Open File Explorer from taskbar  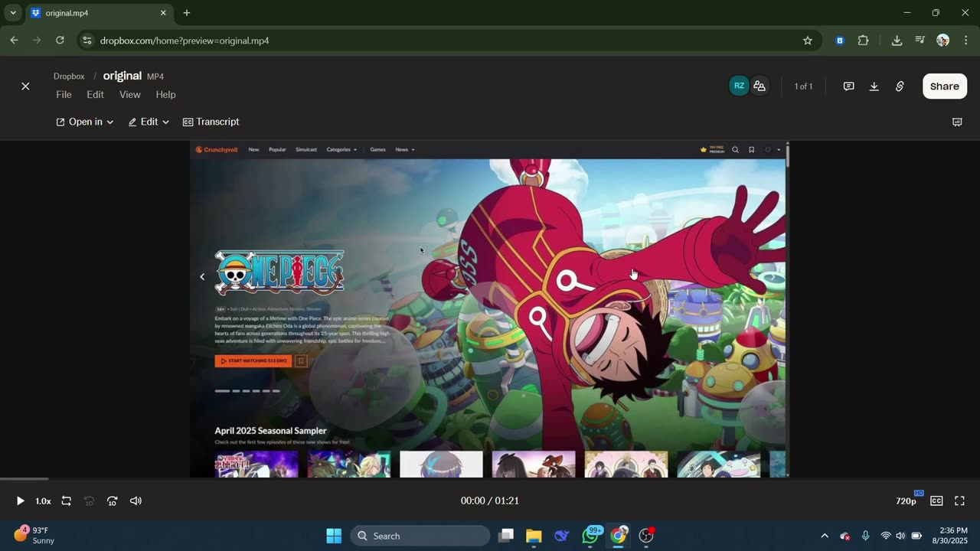pyautogui.click(x=534, y=536)
